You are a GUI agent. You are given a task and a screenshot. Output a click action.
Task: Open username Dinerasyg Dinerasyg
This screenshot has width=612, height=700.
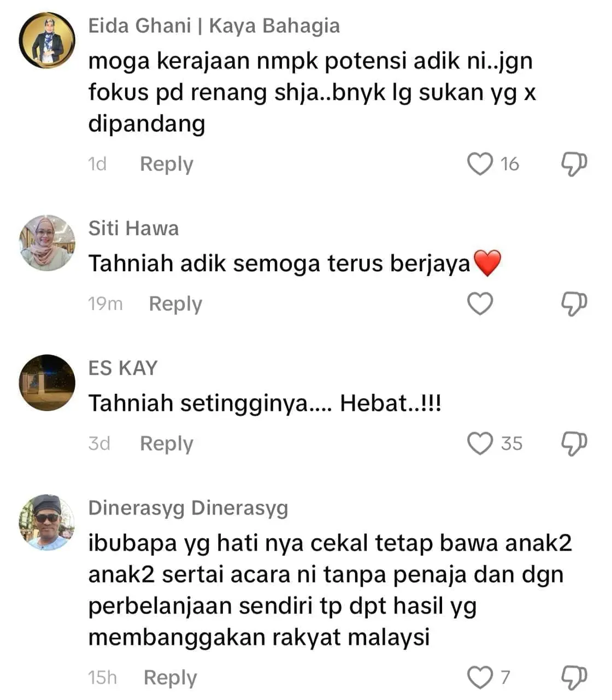point(189,509)
